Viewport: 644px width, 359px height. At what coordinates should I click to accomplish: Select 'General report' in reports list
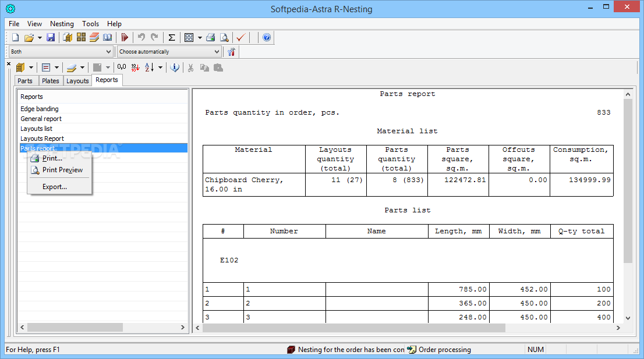point(104,119)
